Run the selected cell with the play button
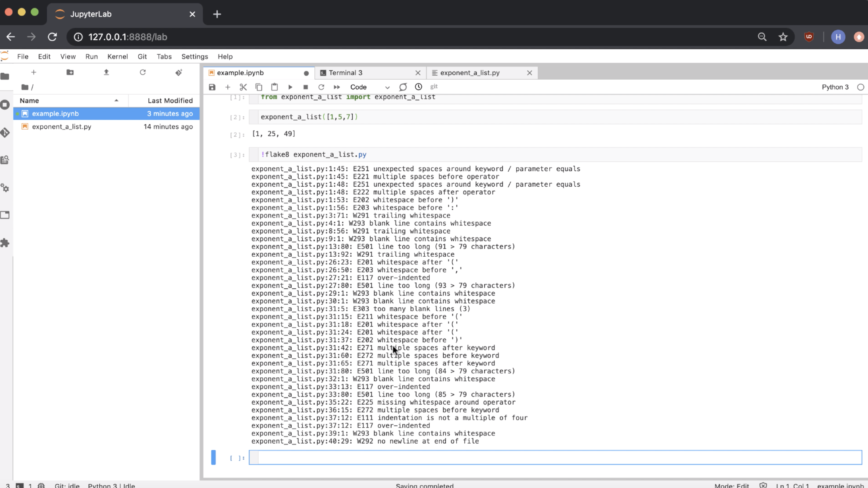This screenshot has height=488, width=868. (x=290, y=87)
